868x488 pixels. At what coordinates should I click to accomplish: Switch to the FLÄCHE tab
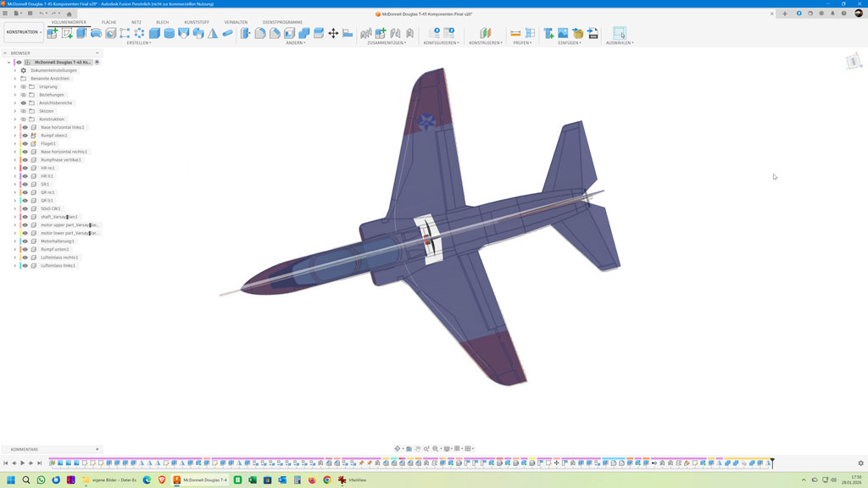click(108, 22)
